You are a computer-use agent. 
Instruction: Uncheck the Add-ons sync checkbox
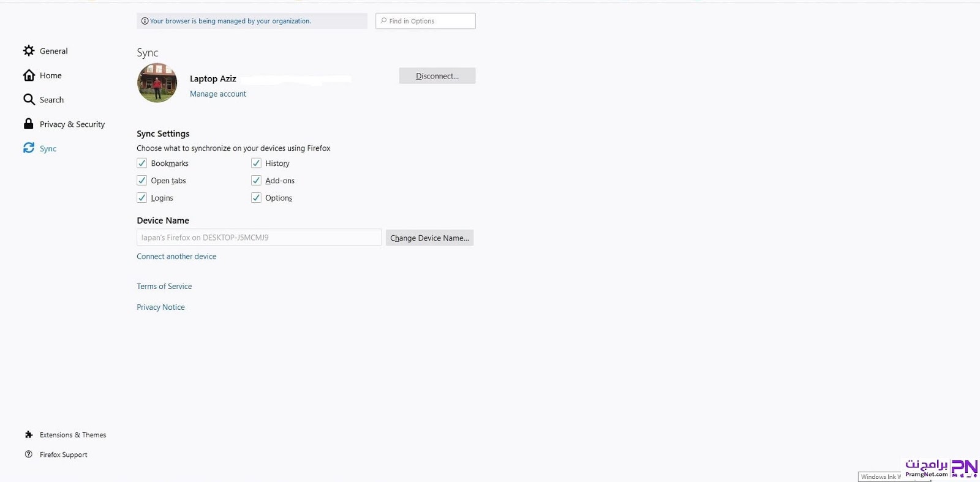pos(256,180)
